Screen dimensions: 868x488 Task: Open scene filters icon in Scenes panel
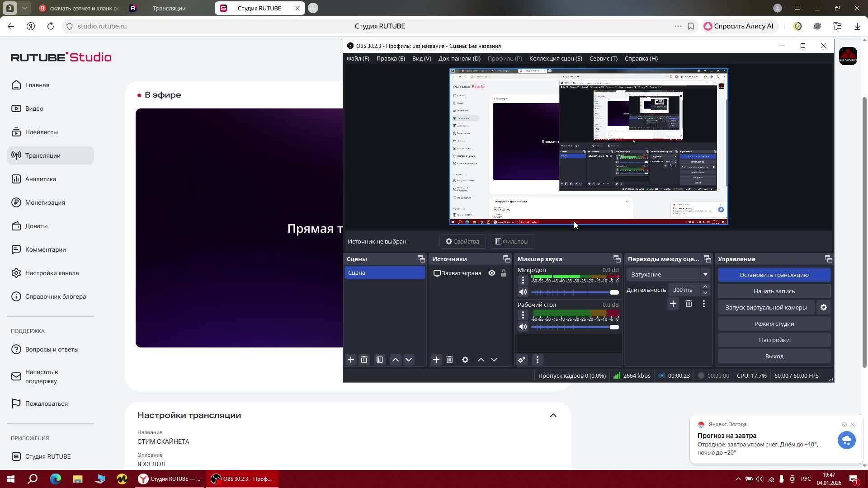(380, 360)
